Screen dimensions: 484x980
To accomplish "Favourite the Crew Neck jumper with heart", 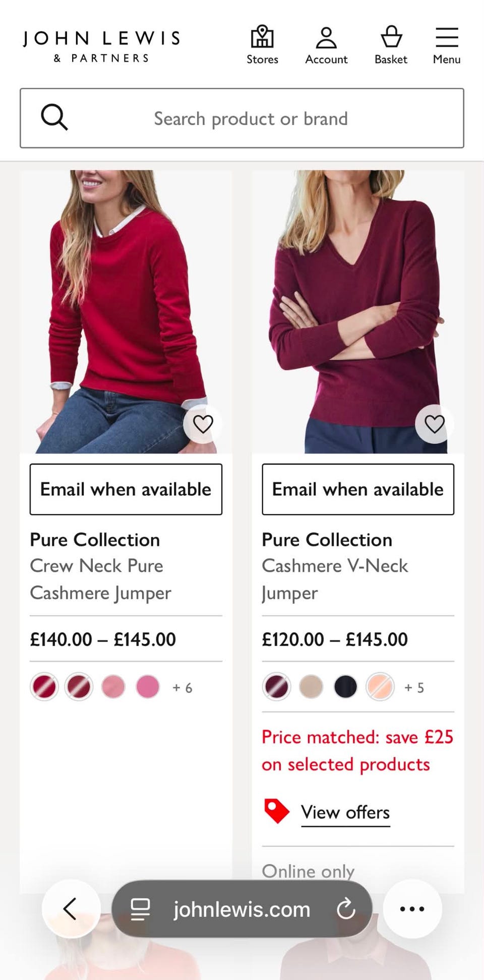I will [203, 424].
